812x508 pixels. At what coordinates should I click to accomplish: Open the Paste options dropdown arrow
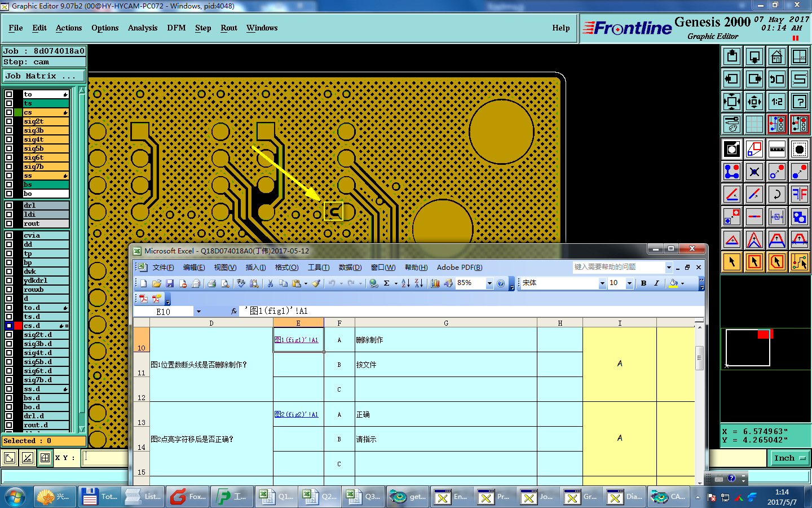[x=306, y=284]
